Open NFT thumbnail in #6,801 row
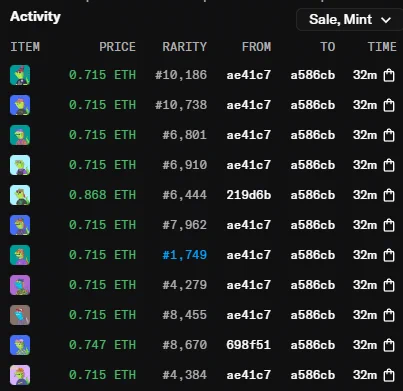Viewport: 403px width, 391px height. point(20,135)
